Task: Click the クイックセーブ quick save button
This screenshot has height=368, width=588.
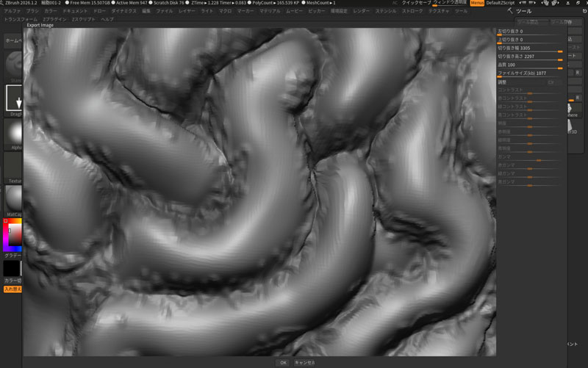Action: [416, 3]
